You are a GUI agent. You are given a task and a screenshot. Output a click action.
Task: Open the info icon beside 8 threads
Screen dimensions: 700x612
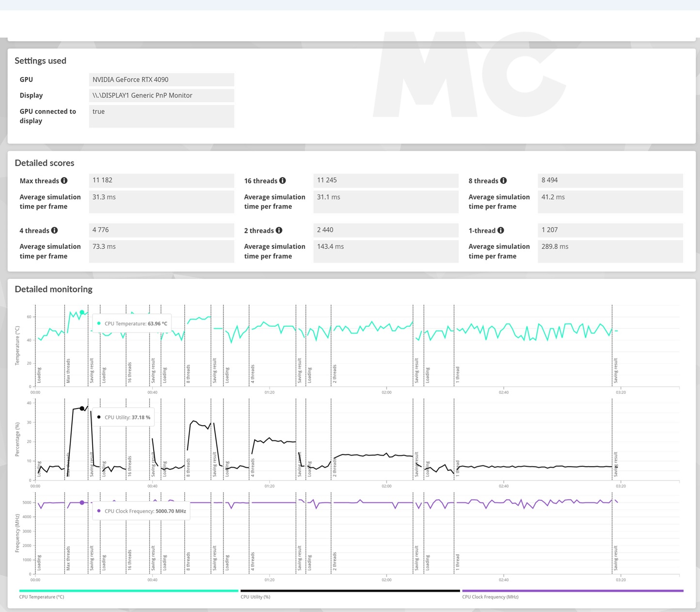504,181
